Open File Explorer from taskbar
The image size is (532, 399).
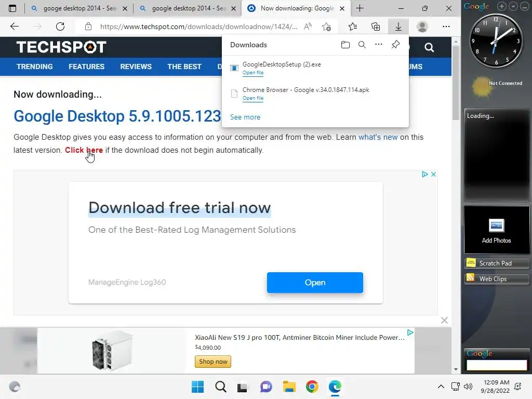[x=289, y=387]
